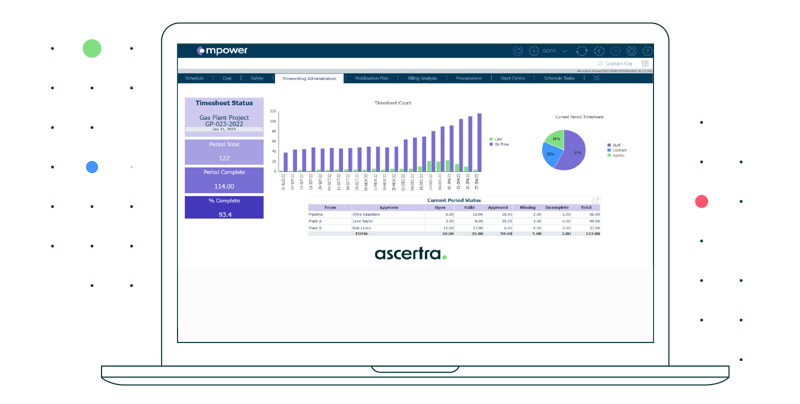Click the green pie slice

555,139
